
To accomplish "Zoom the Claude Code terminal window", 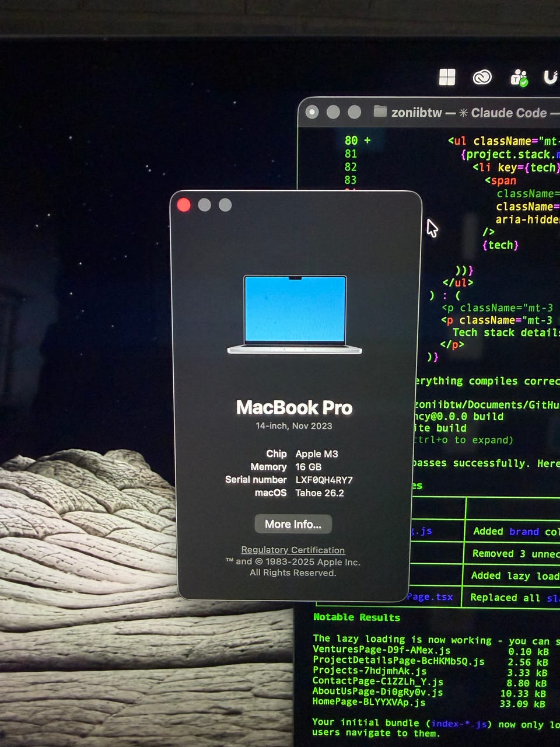I will click(354, 112).
